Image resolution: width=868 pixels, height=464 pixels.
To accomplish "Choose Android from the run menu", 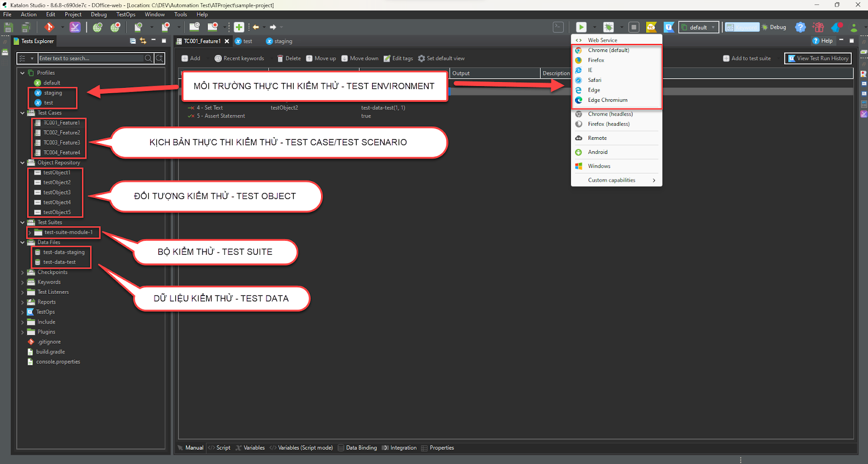I will tap(616, 152).
